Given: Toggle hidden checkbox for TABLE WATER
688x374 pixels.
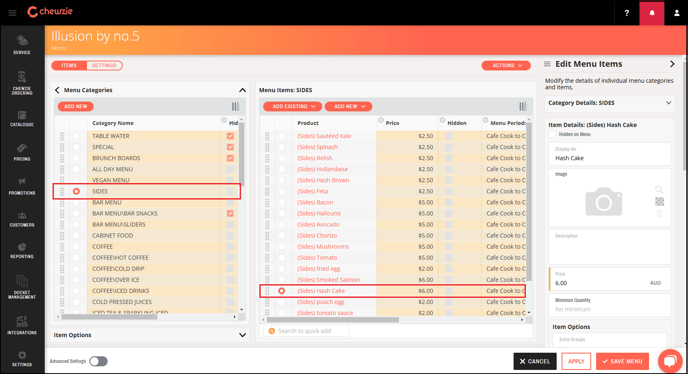Looking at the screenshot, I should click(230, 136).
